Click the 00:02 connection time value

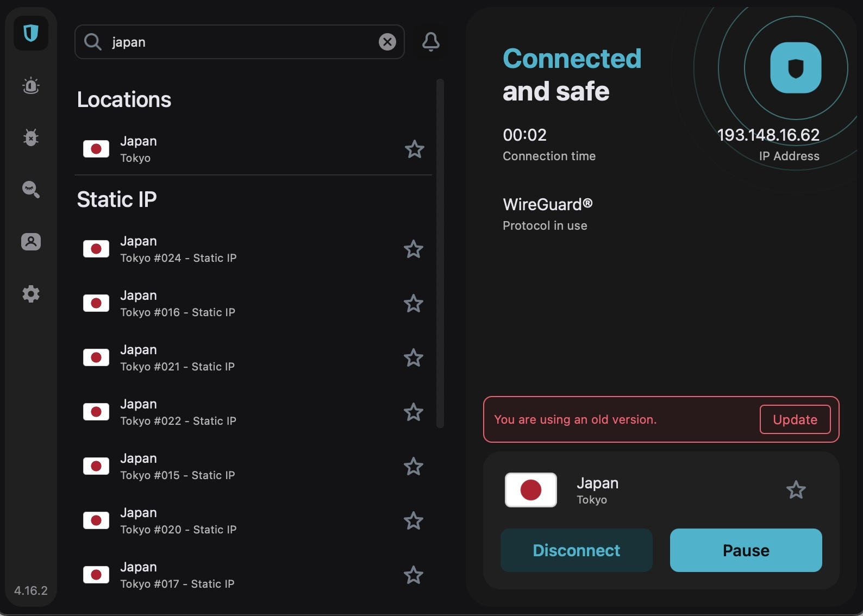click(525, 135)
